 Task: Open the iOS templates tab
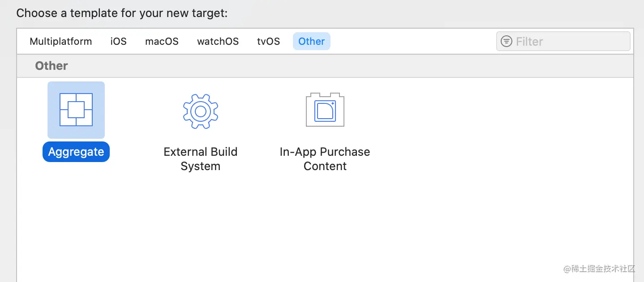pos(118,42)
